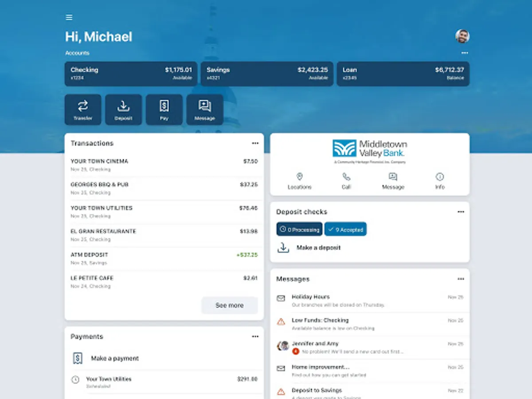Click the Deposit quick action button
Screen dimensions: 532x399
click(x=123, y=110)
